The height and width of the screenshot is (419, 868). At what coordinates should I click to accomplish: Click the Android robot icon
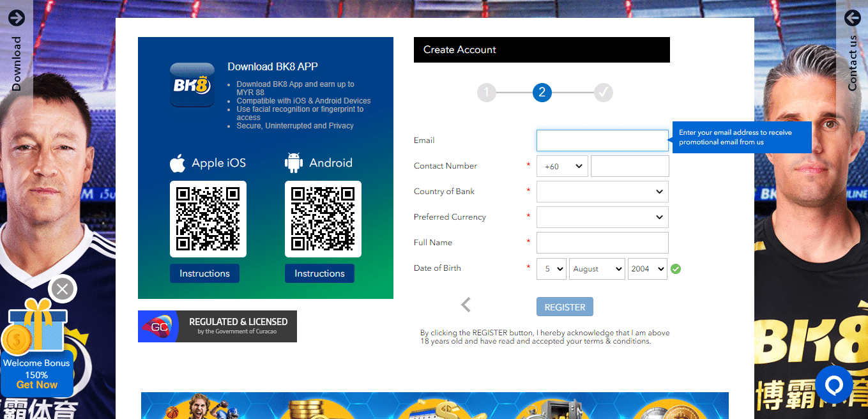294,163
